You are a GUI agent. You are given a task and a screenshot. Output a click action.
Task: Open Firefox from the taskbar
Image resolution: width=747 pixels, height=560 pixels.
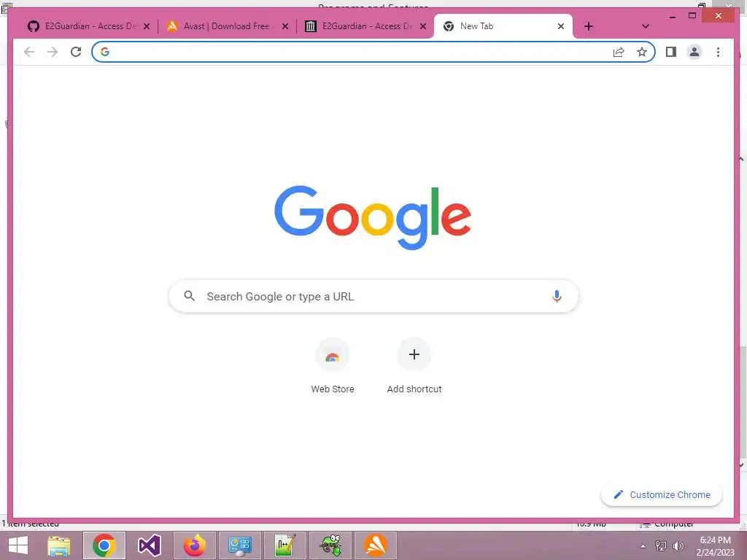[x=194, y=545]
